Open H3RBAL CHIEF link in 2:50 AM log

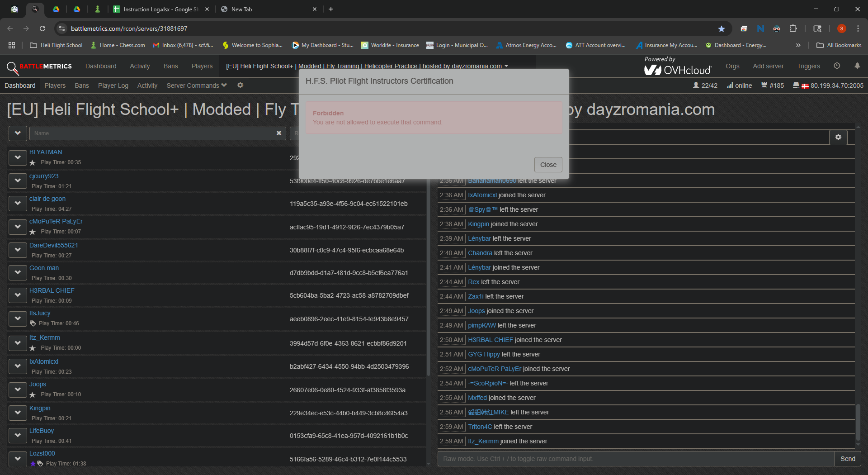(x=491, y=340)
